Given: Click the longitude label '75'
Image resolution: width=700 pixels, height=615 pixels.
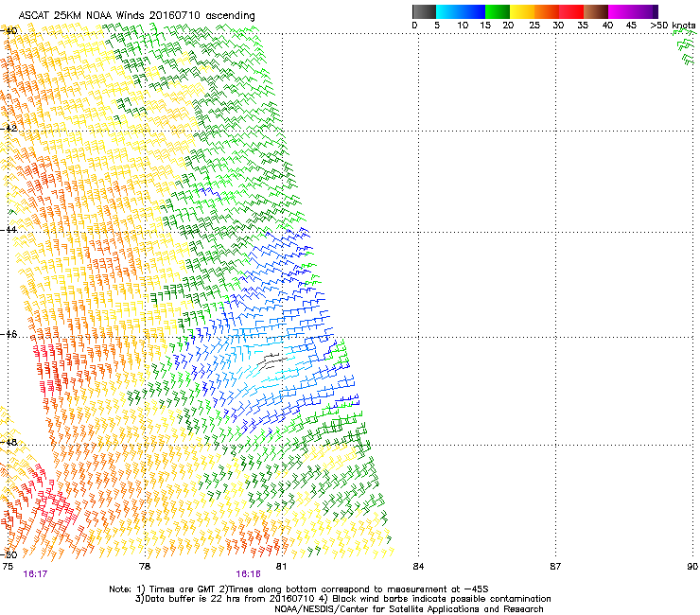Looking at the screenshot, I should coord(8,567).
